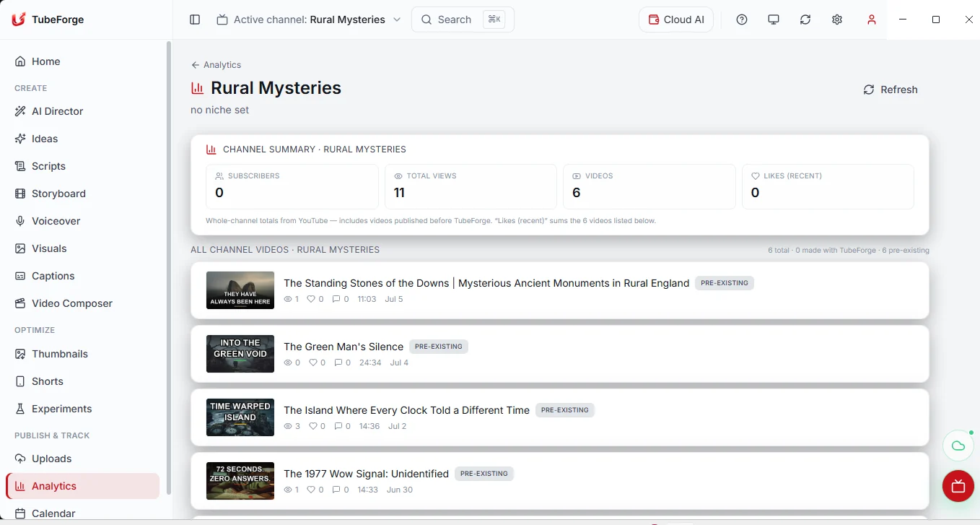Click the sidebar vertical scrollbar
The height and width of the screenshot is (525, 980).
(x=169, y=267)
